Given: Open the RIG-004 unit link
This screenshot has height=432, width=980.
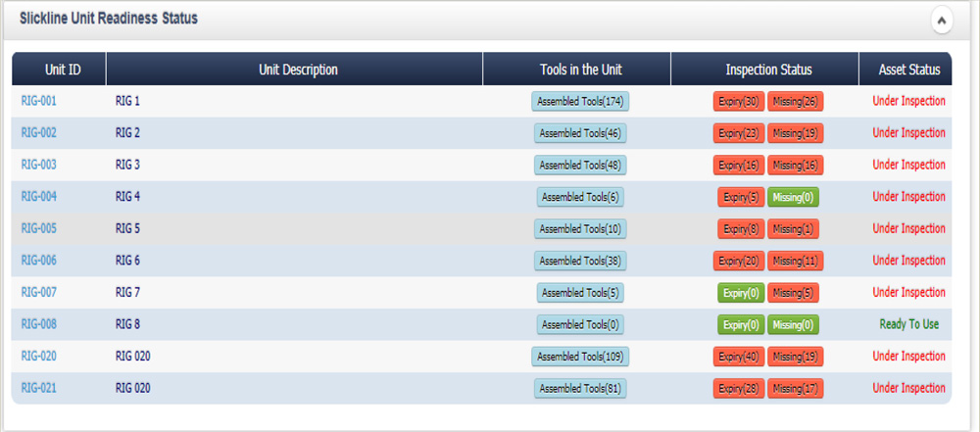Looking at the screenshot, I should (39, 197).
